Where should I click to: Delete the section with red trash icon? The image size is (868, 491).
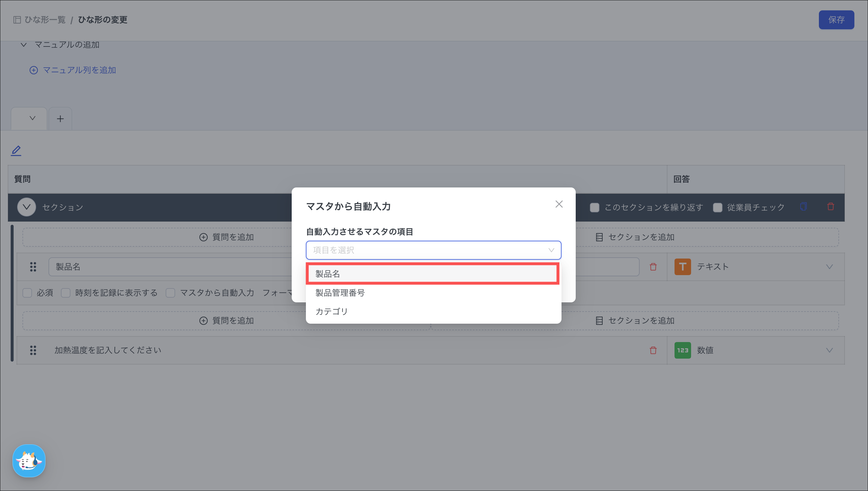coord(831,206)
